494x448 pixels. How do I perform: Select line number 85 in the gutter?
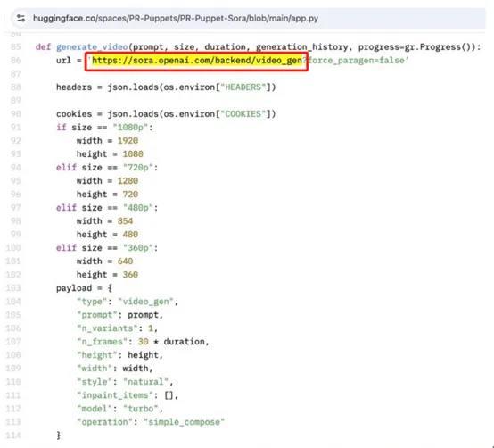[16, 47]
